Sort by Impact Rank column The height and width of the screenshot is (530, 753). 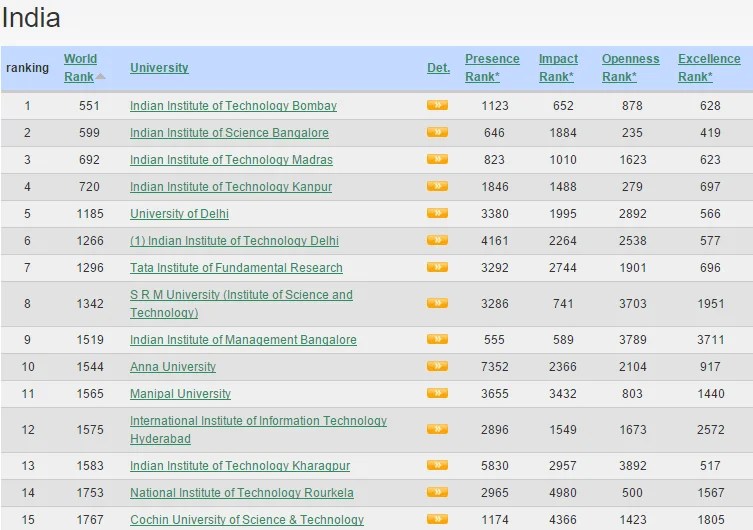coord(558,68)
